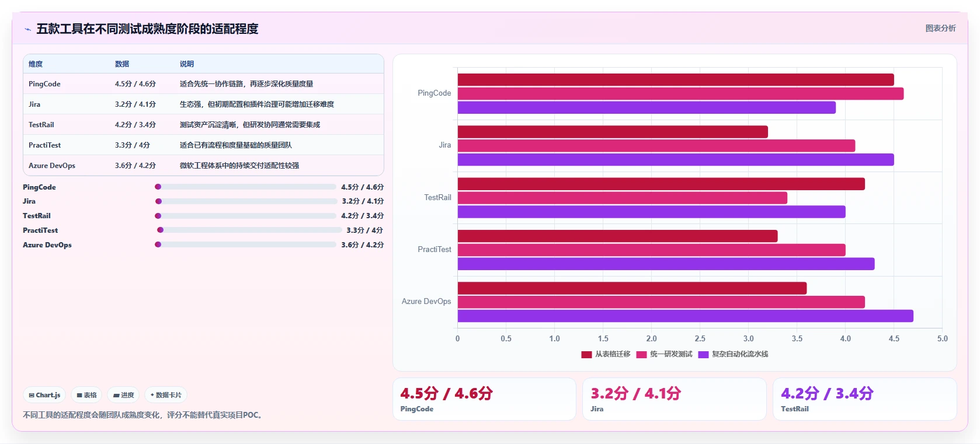Viewport: 980px width, 444px height.
Task: Click Azure DevOps's pink 统一研发测试 bar
Action: tap(661, 302)
